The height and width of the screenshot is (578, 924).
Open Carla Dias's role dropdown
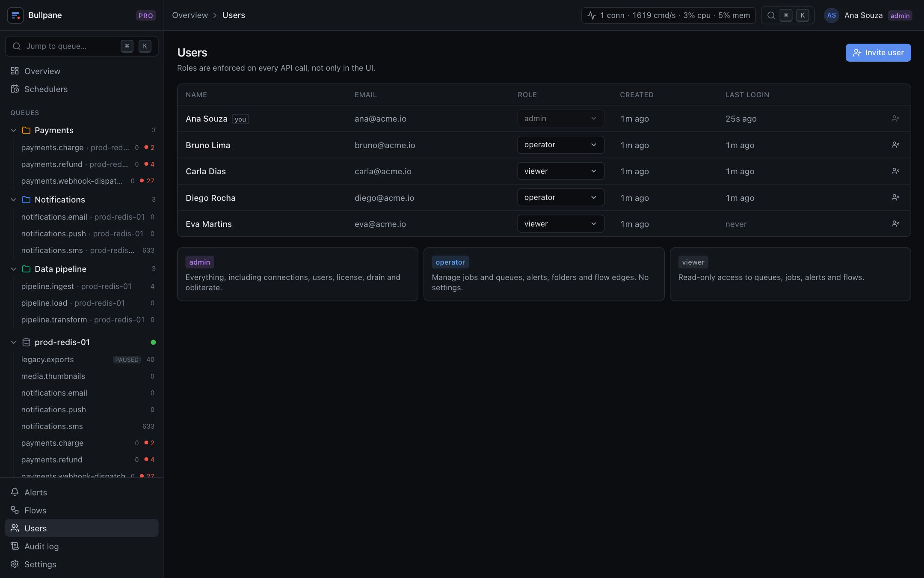tap(560, 171)
